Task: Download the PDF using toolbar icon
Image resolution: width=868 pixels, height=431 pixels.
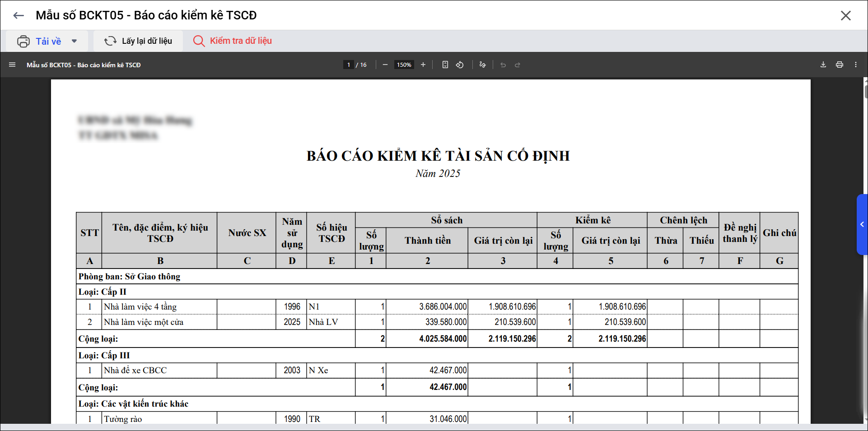Action: pos(823,65)
